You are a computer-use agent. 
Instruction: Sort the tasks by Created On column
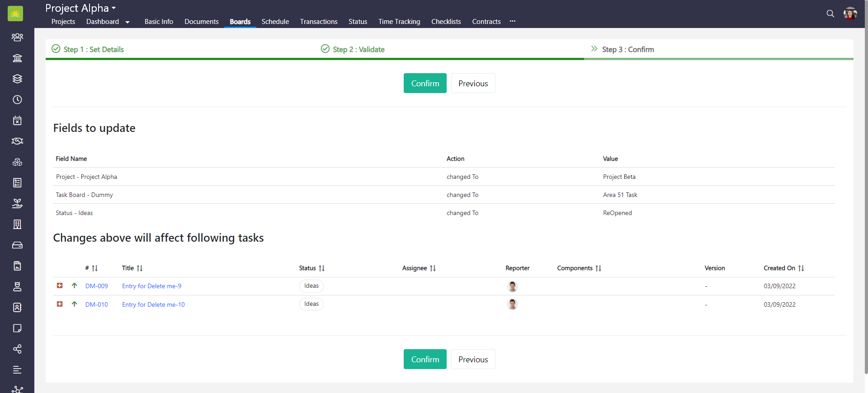point(801,268)
